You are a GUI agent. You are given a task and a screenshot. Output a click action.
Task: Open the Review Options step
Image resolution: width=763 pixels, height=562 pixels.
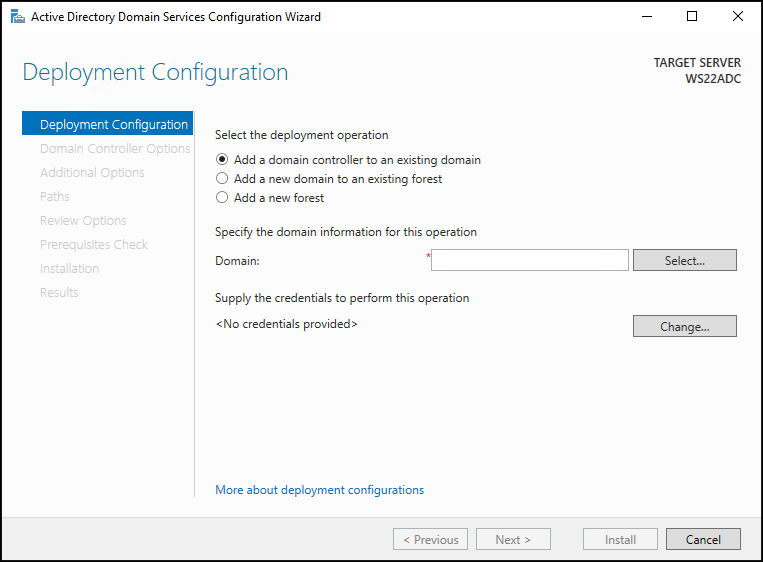(x=83, y=220)
